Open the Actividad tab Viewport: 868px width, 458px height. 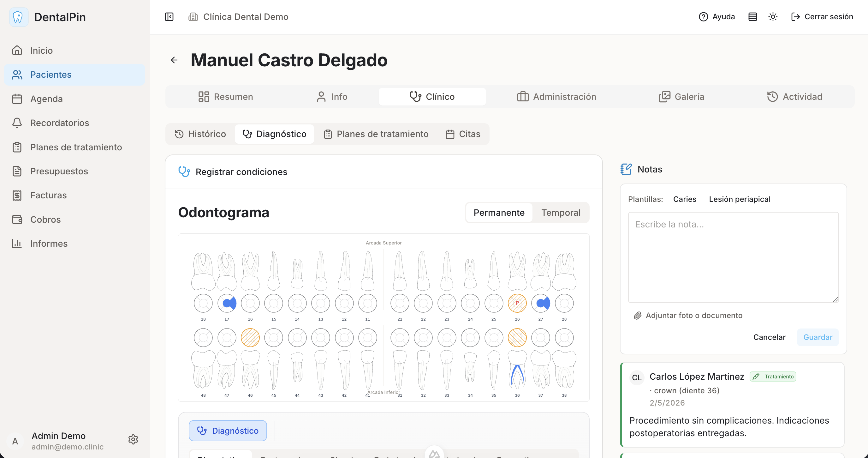(x=794, y=97)
